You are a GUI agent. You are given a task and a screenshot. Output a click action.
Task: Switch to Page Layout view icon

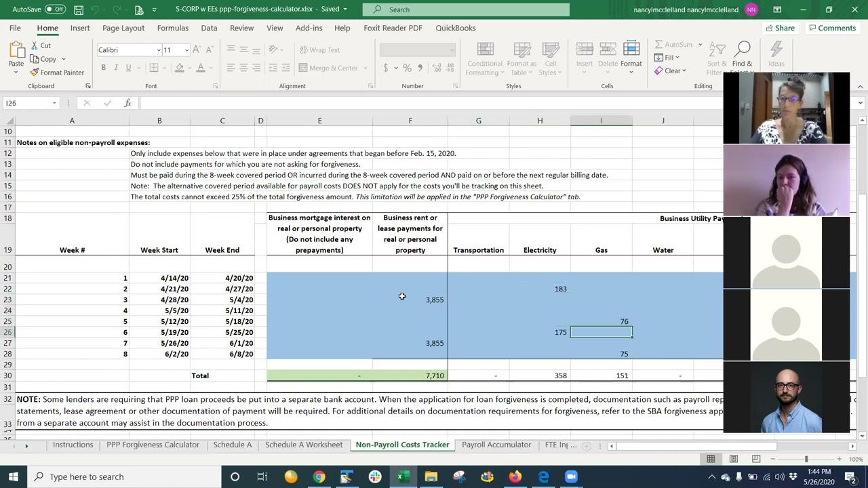733,459
